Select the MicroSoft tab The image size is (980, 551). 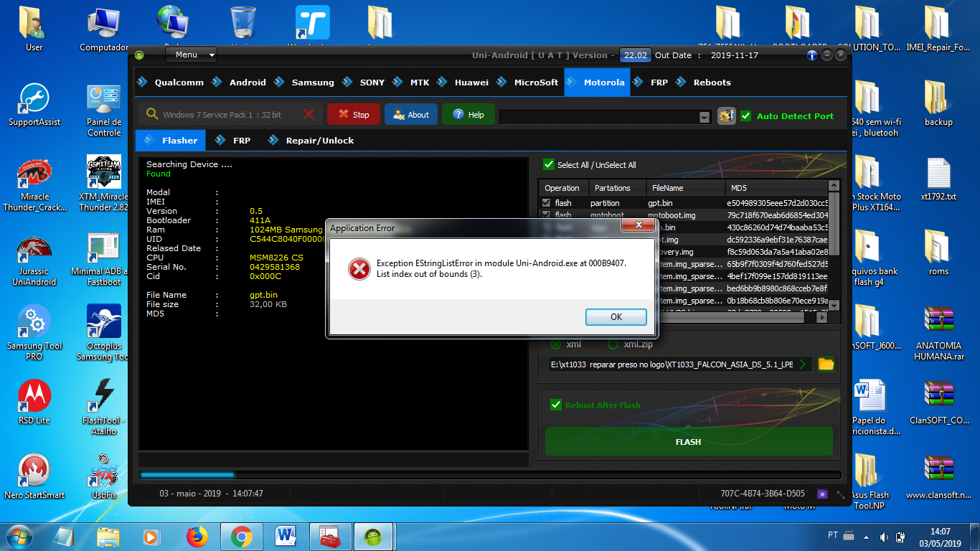[x=528, y=83]
